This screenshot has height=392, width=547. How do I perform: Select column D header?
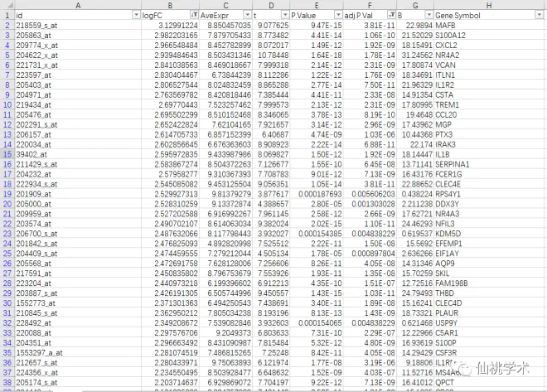tap(271, 5)
